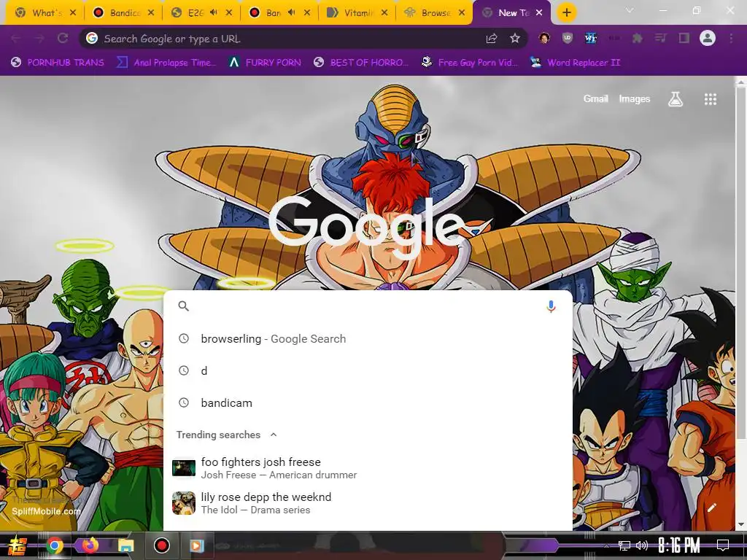Open the volume control in system tray
747x560 pixels.
click(x=642, y=545)
